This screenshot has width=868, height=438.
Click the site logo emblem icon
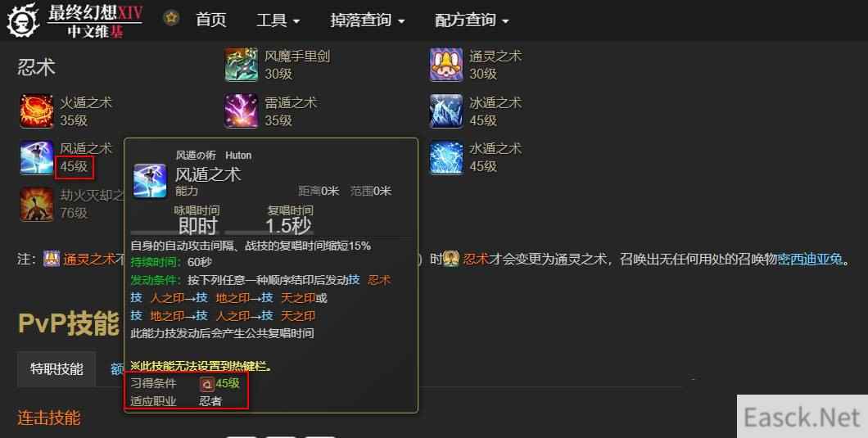tap(23, 20)
